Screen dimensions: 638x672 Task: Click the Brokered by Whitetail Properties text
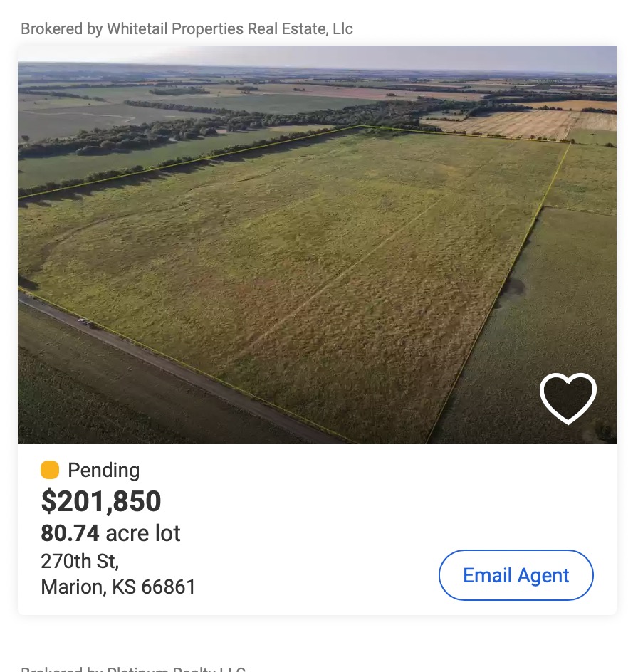coord(187,29)
